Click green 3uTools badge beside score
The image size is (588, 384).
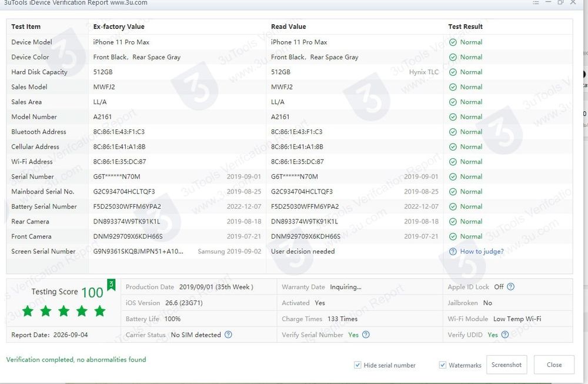pyautogui.click(x=111, y=285)
